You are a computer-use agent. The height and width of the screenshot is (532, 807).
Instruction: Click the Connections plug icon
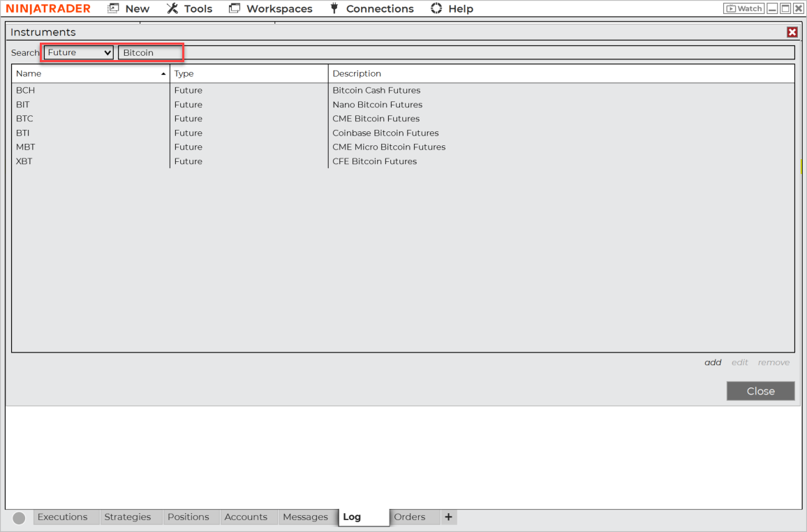(x=336, y=8)
